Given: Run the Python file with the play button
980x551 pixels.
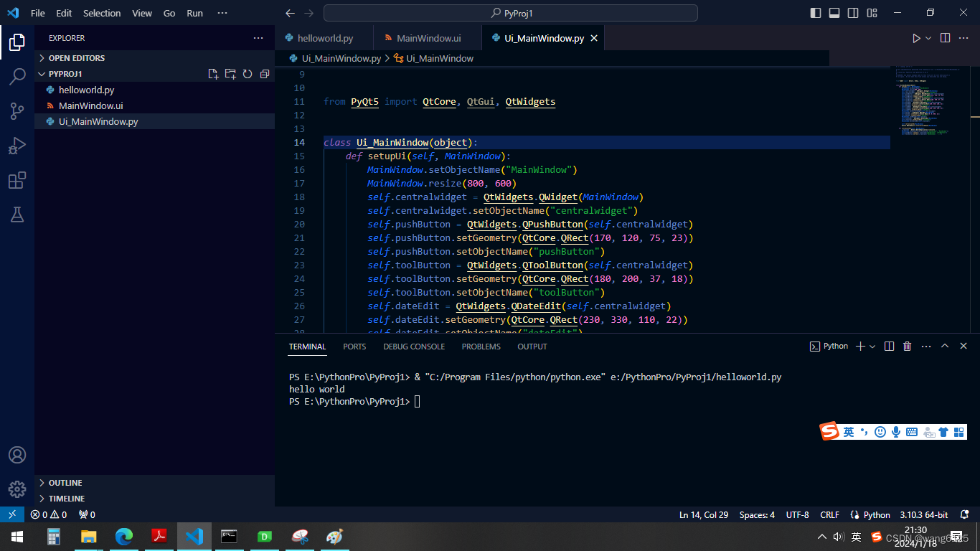Looking at the screenshot, I should point(917,38).
